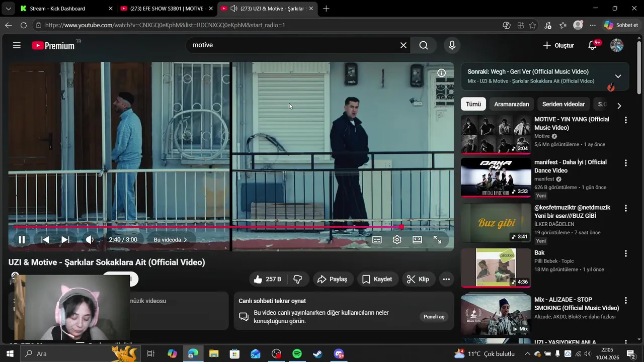644x362 pixels.
Task: Open more actions ellipsis under video
Action: (446, 279)
